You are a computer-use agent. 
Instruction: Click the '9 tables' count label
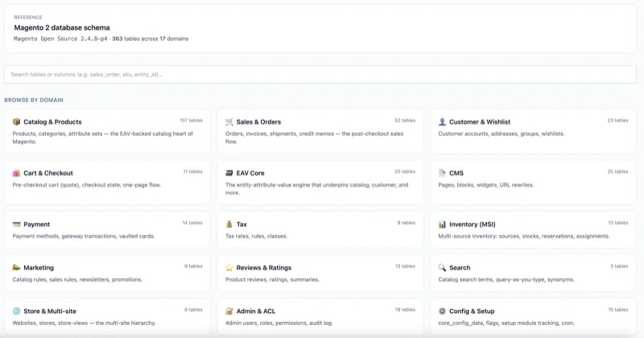pos(193,266)
